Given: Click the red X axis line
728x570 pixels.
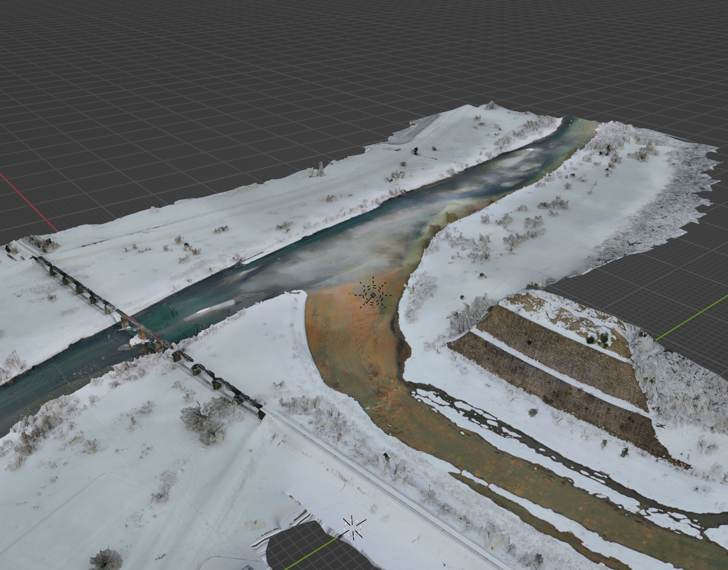Looking at the screenshot, I should [29, 202].
